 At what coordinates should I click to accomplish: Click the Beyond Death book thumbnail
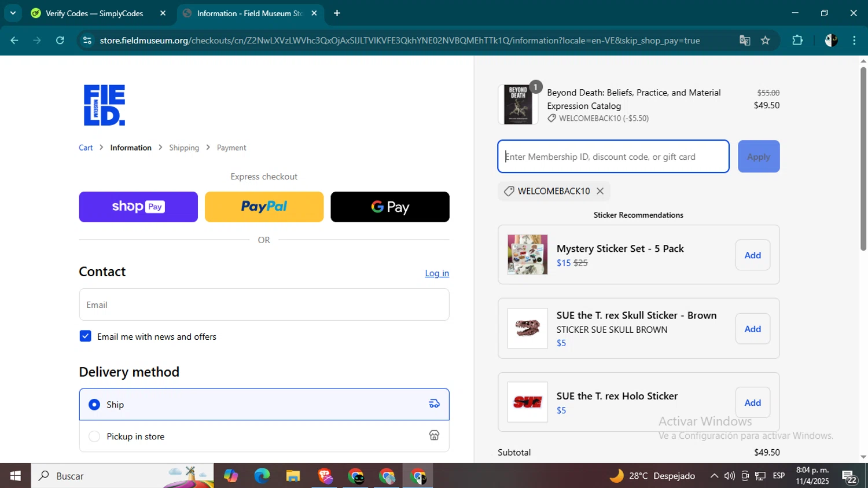point(518,105)
